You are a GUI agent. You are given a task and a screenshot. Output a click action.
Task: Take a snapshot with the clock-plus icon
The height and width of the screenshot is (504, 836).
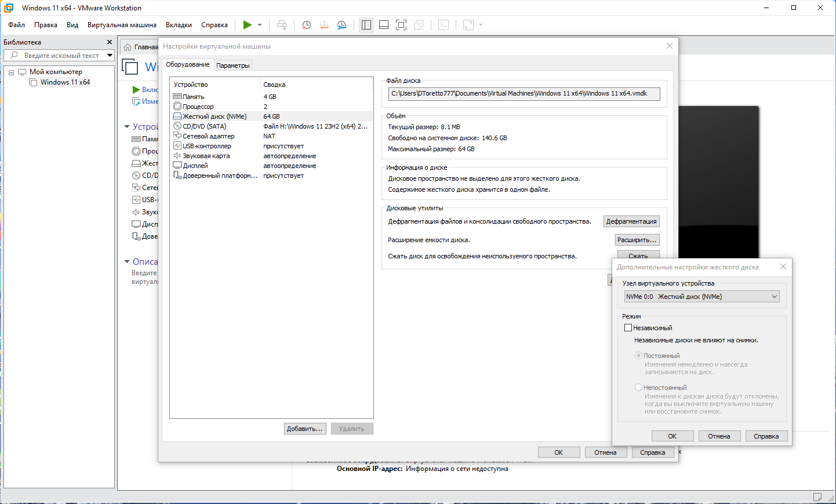pyautogui.click(x=306, y=25)
